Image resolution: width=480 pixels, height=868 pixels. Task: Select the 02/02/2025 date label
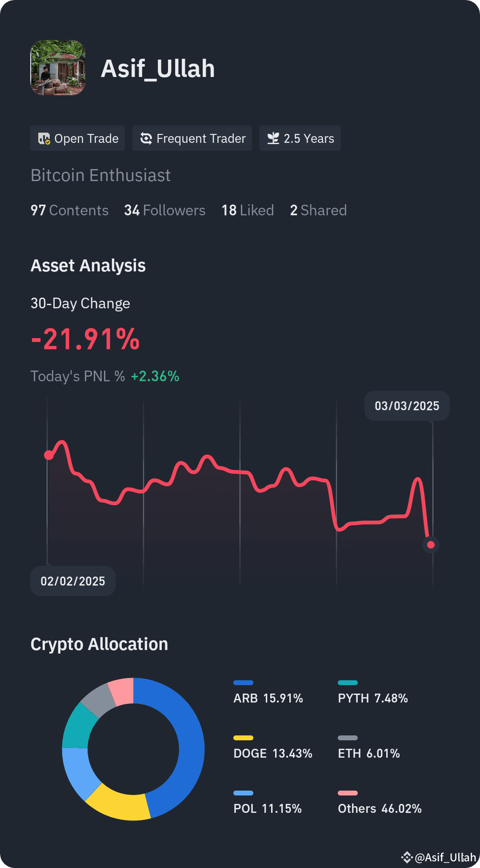[72, 581]
